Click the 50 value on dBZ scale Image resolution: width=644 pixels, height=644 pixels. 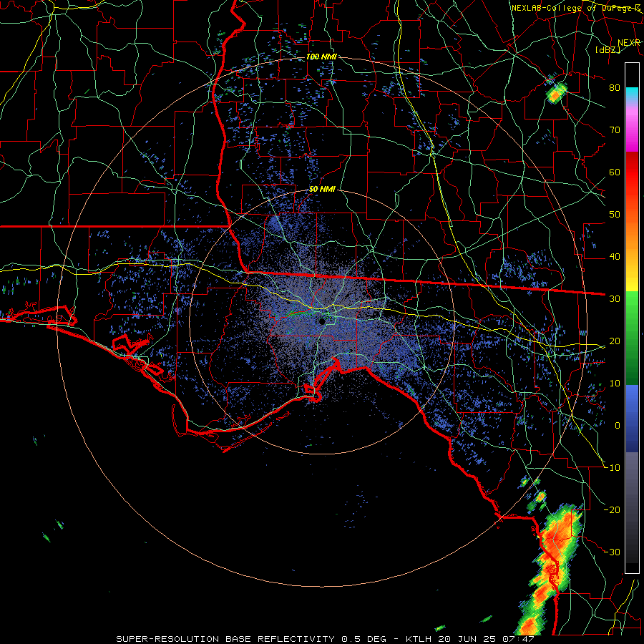(x=615, y=215)
